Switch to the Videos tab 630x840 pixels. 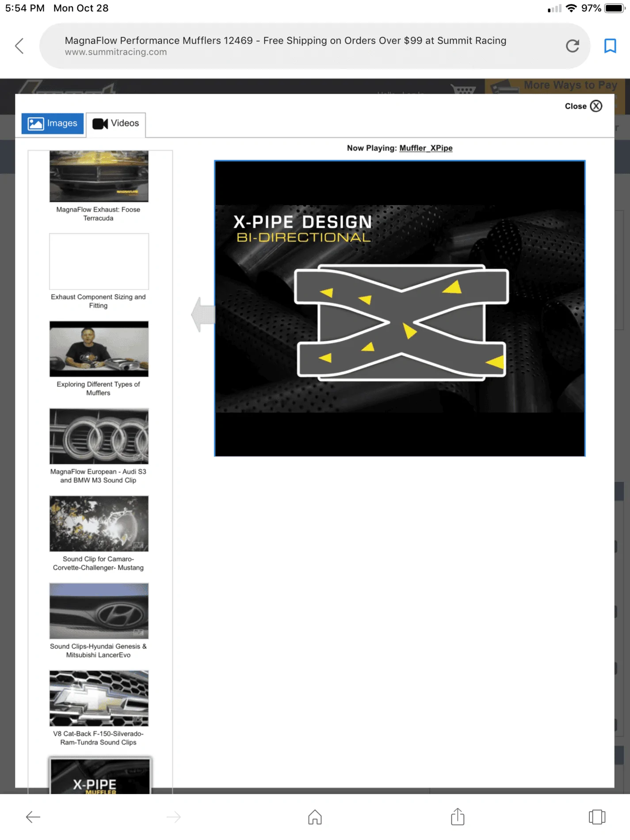click(116, 123)
